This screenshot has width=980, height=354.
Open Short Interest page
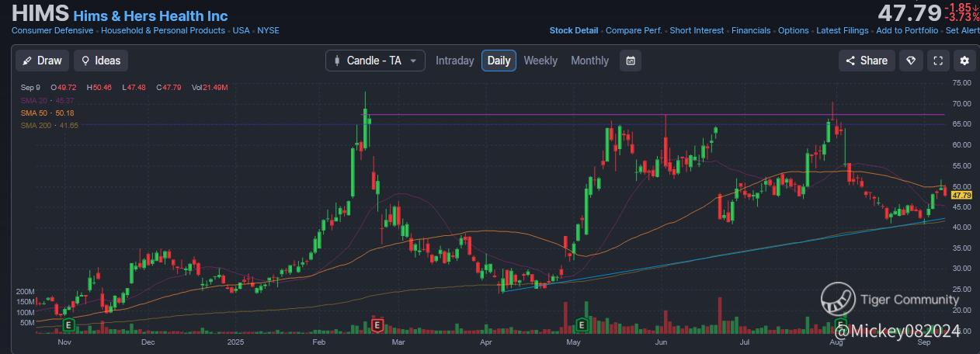pyautogui.click(x=697, y=30)
